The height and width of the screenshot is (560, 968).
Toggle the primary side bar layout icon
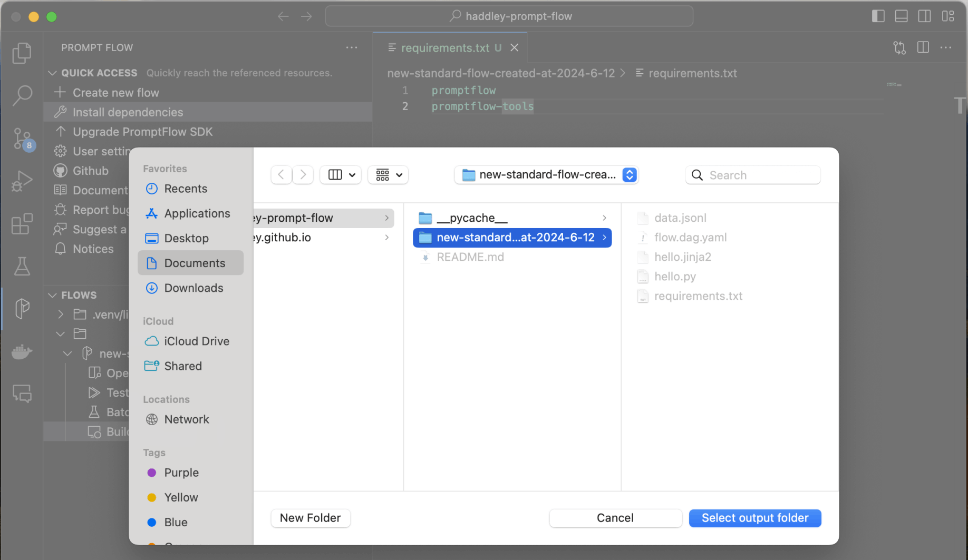878,16
